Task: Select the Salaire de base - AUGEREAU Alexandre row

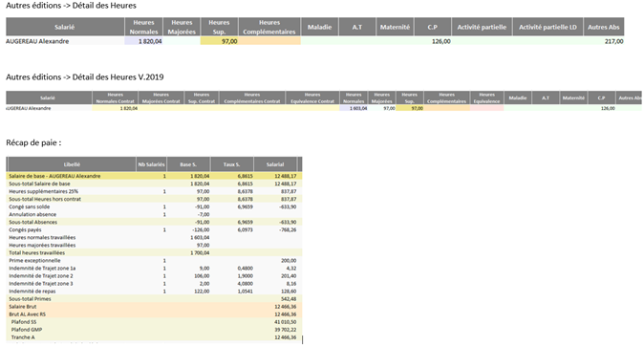Action: click(x=155, y=176)
